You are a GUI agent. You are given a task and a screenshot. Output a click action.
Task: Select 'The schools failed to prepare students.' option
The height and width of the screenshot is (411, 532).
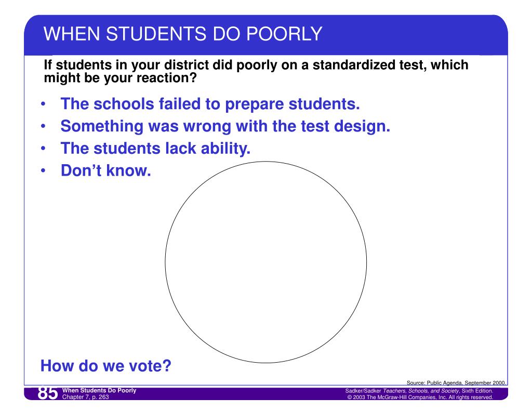point(210,104)
